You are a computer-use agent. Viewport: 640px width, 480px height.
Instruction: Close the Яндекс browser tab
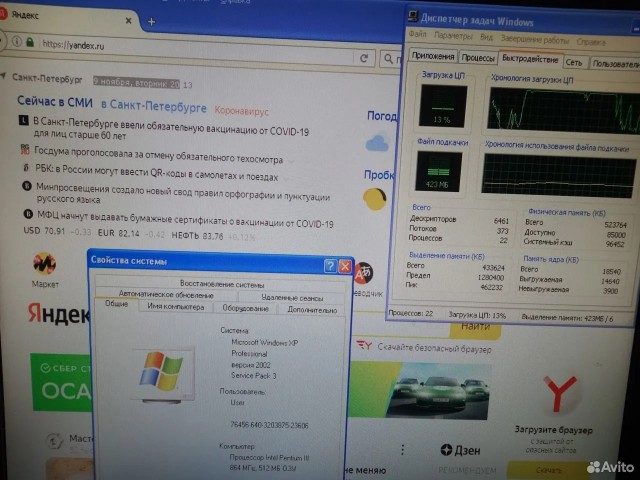(x=128, y=20)
